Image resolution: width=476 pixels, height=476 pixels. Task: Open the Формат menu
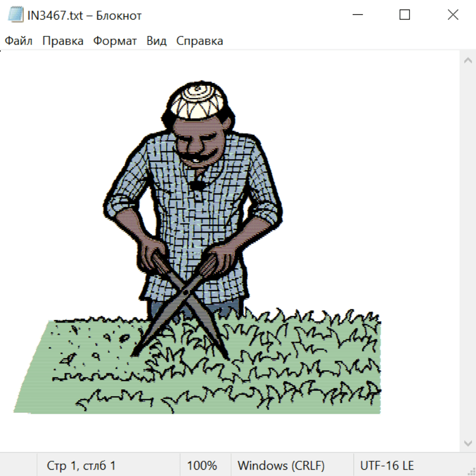pos(115,41)
